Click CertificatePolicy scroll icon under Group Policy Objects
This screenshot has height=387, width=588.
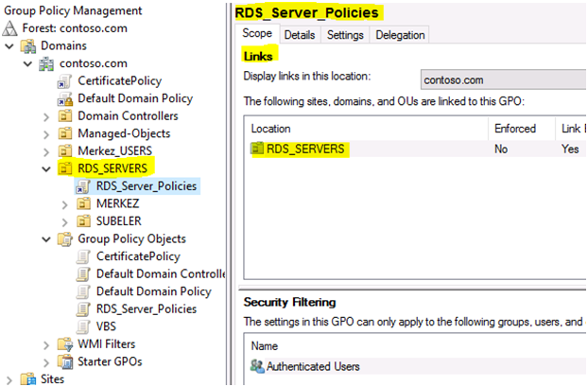(83, 256)
